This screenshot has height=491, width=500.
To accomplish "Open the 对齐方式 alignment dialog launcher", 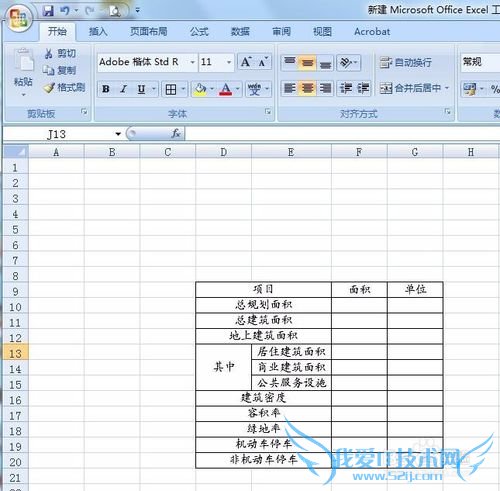I will (447, 112).
